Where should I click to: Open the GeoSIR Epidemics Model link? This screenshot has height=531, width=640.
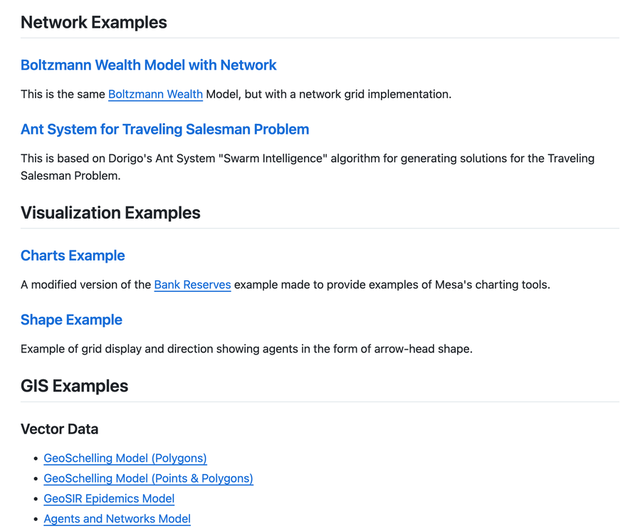pyautogui.click(x=109, y=498)
